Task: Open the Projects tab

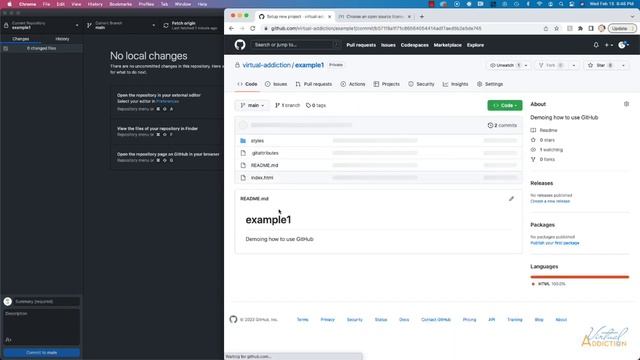Action: coord(387,84)
